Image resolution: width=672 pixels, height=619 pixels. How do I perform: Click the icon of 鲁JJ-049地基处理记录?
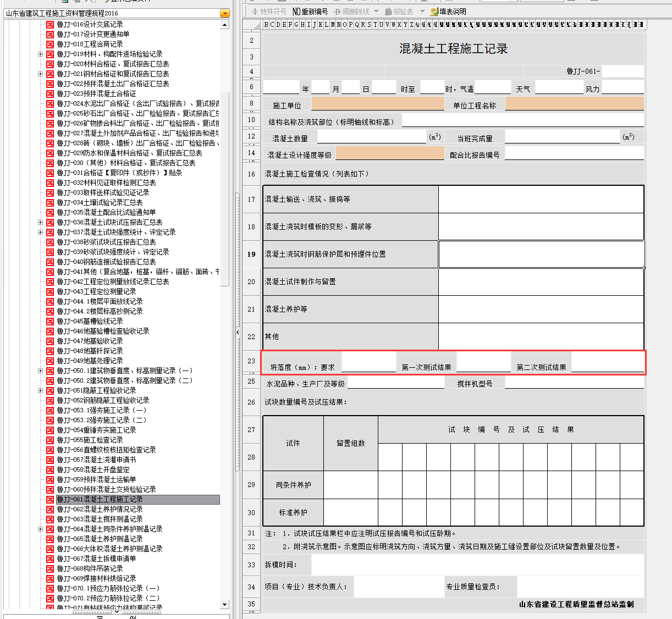(50, 361)
